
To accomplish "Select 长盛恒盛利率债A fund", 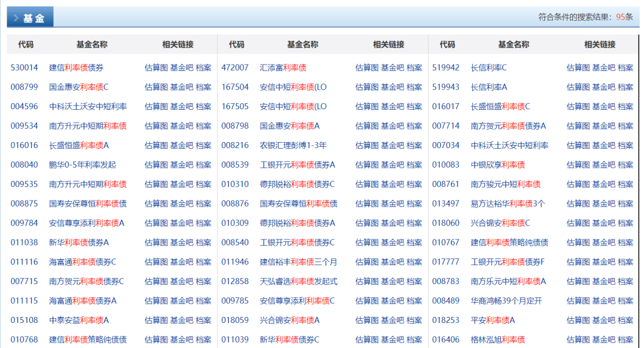I will click(x=79, y=145).
